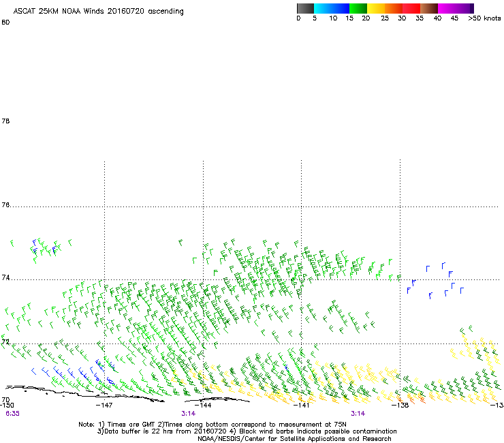Click the note 'Times are GMT' line
Image resolution: width=504 pixels, height=443 pixels.
pos(212,425)
